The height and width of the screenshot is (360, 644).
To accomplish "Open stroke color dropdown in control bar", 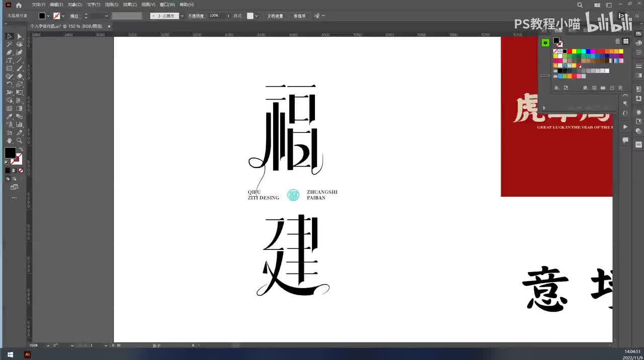I will [63, 16].
